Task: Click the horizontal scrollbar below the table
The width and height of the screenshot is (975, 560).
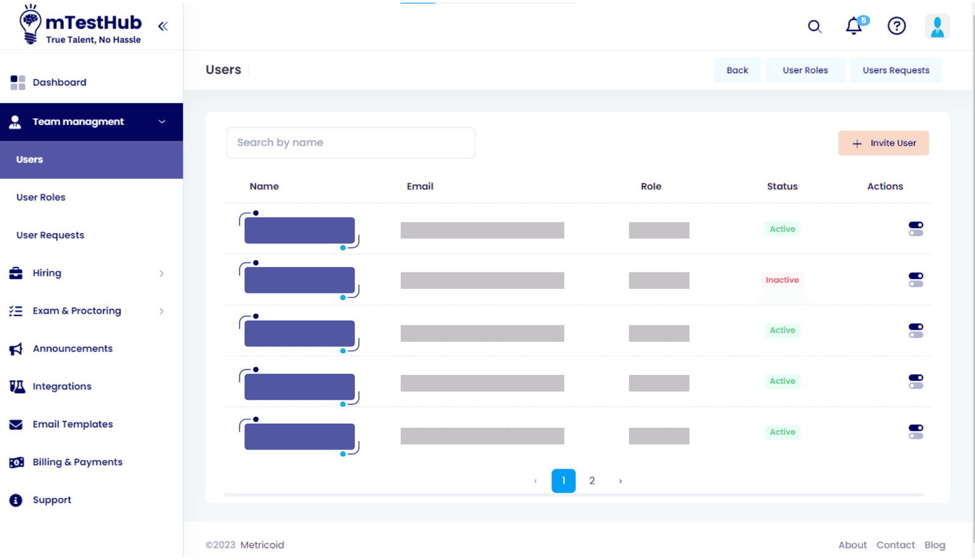Action: [x=574, y=495]
